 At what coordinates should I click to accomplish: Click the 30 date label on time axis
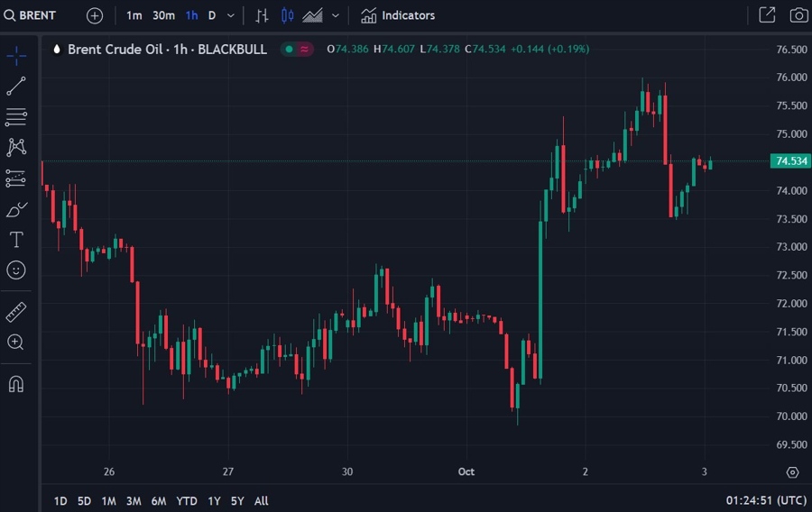347,471
